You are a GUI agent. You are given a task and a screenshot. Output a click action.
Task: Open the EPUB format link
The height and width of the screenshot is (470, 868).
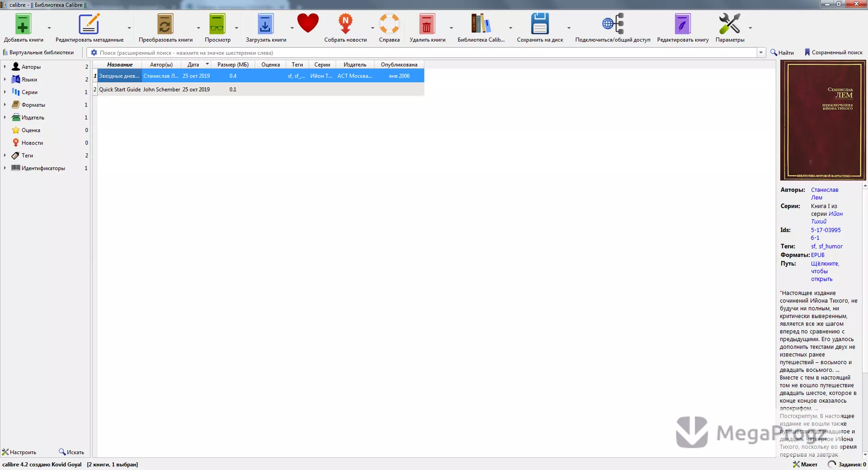point(817,255)
